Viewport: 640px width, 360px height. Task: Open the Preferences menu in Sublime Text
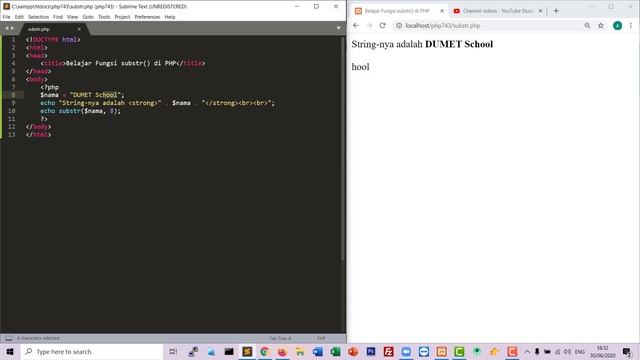[147, 17]
